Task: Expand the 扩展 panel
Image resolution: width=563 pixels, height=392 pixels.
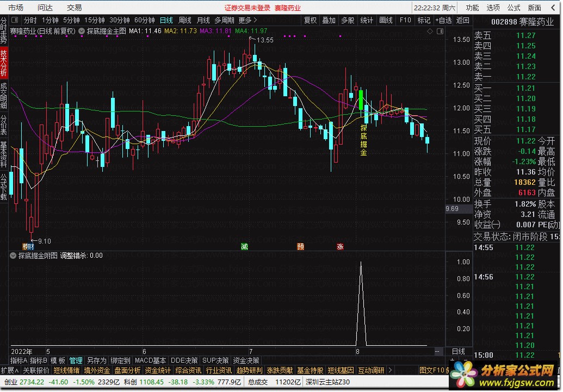Action: click(x=9, y=370)
